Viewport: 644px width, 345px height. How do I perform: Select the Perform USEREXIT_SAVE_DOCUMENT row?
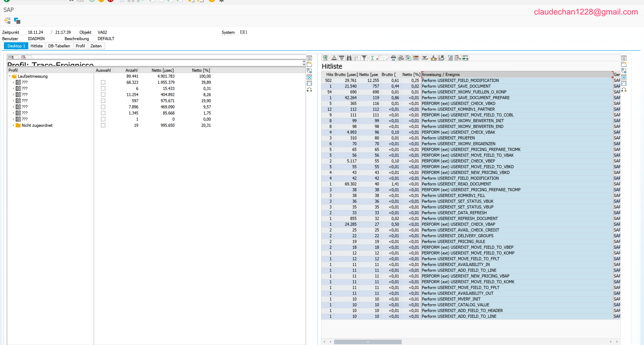[x=456, y=86]
